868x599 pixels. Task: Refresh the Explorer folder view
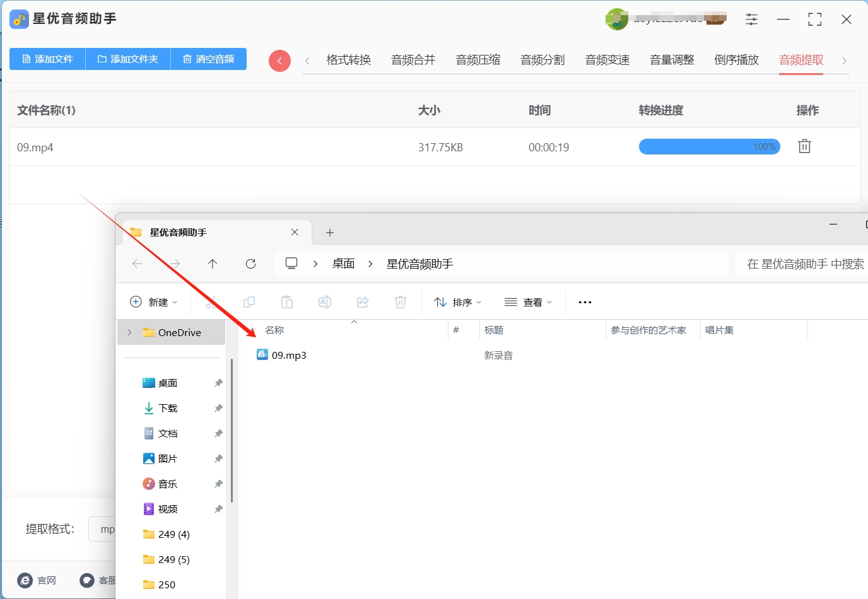click(x=250, y=264)
